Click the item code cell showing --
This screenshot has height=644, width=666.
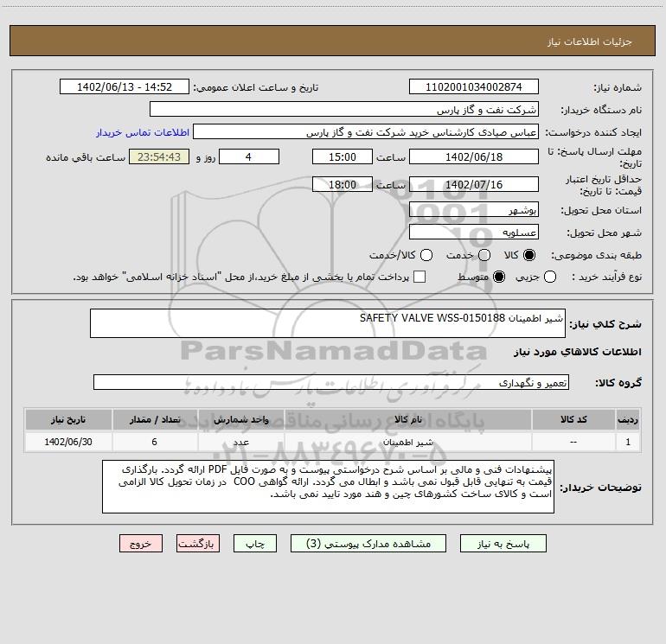click(x=573, y=443)
